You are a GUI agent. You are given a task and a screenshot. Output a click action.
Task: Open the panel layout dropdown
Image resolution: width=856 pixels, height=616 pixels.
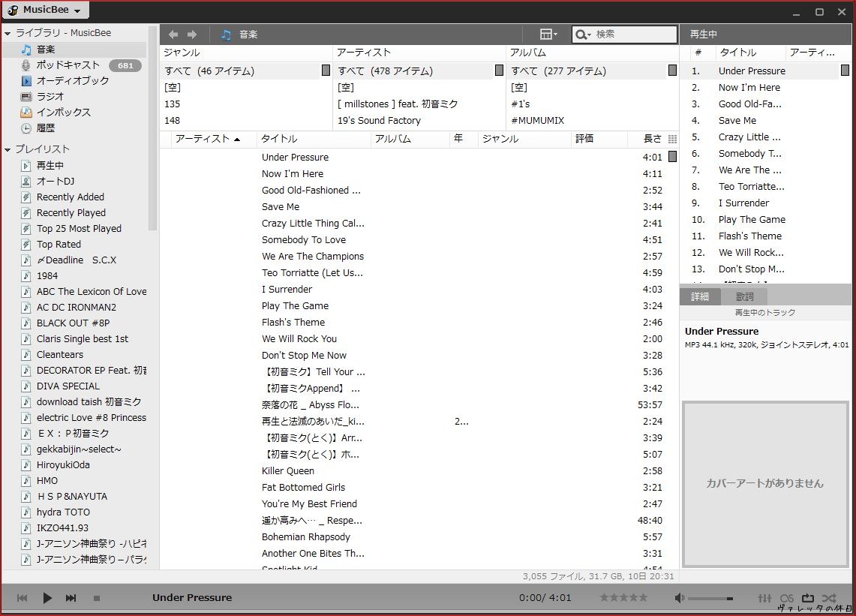point(548,35)
